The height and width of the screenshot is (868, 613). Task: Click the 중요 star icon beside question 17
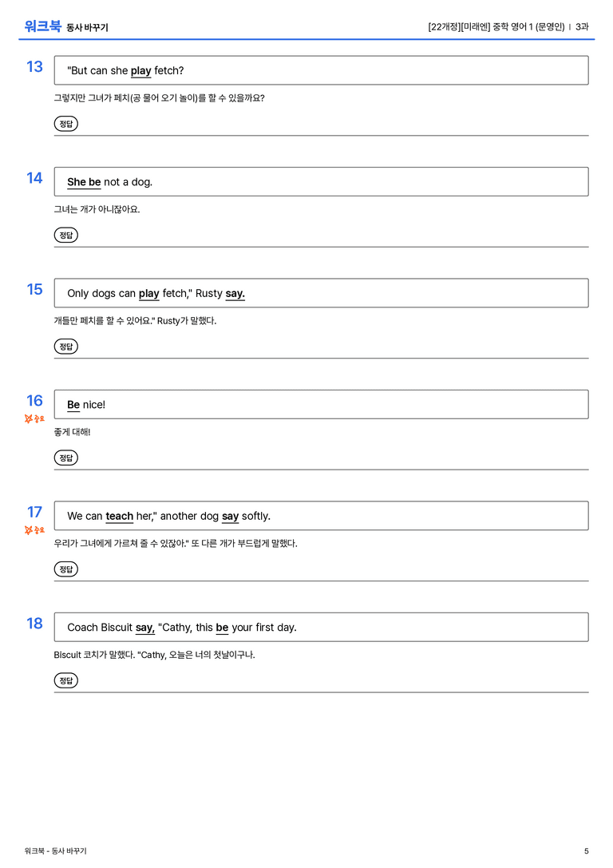click(29, 530)
